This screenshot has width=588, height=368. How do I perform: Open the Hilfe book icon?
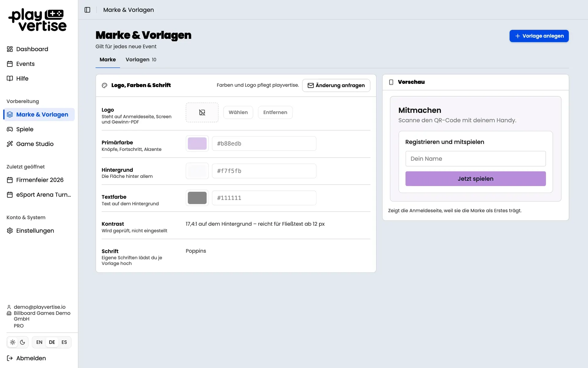point(10,79)
